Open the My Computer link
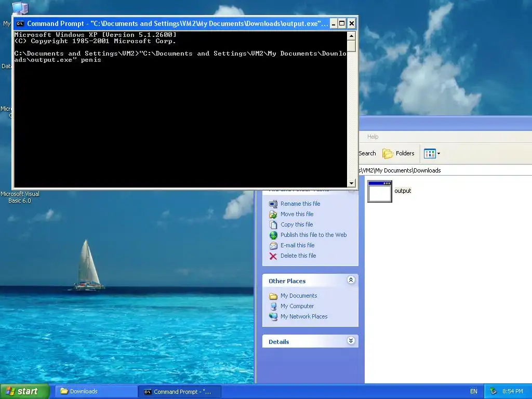 (x=297, y=306)
